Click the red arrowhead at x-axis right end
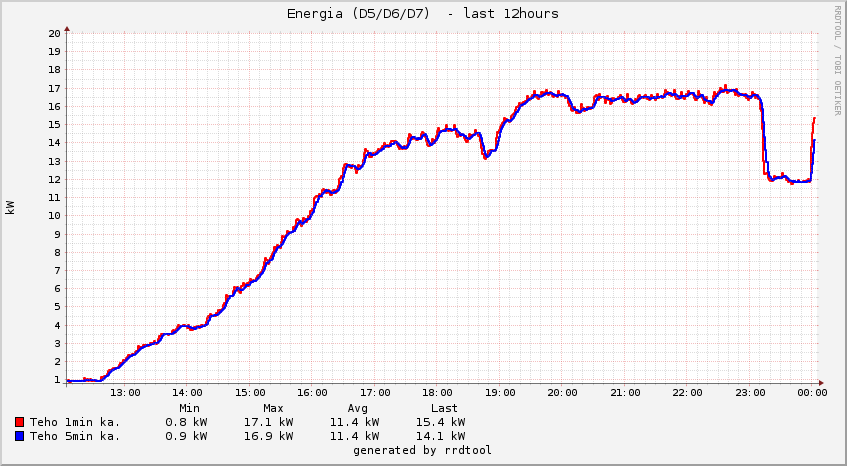The height and width of the screenshot is (466, 847). coord(820,381)
